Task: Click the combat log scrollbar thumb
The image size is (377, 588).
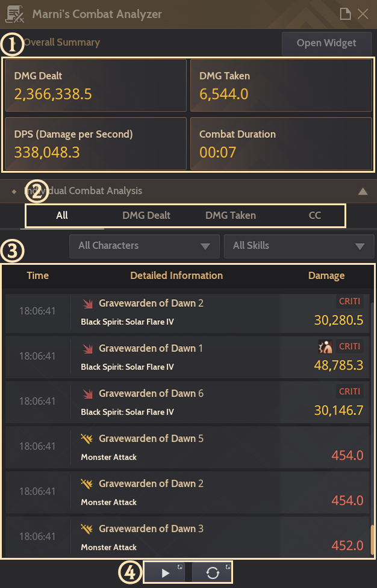Action: (x=372, y=541)
